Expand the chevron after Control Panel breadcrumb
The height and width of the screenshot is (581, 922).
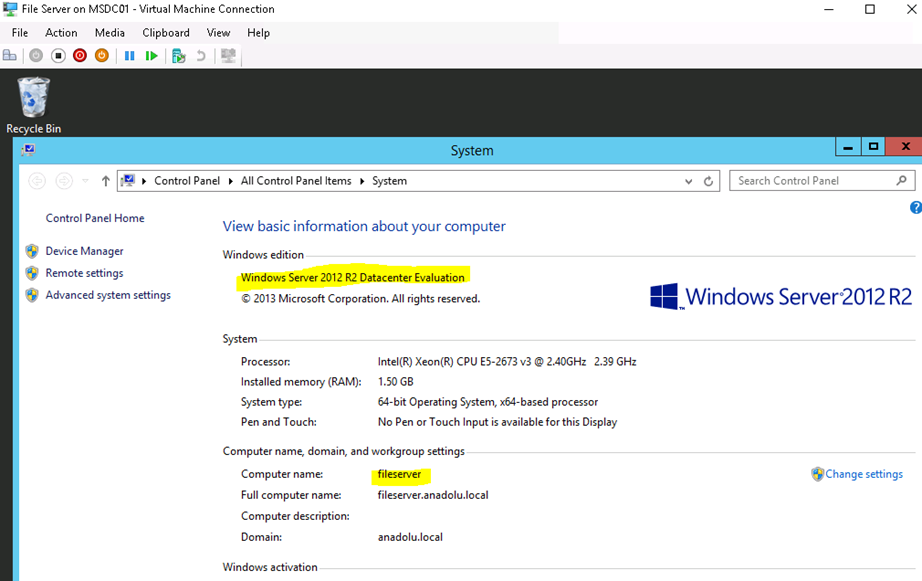(230, 181)
